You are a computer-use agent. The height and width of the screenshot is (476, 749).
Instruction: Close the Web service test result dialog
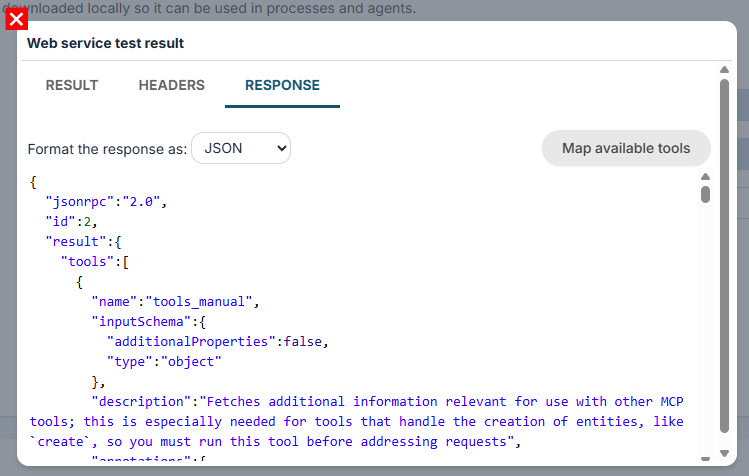(16, 20)
